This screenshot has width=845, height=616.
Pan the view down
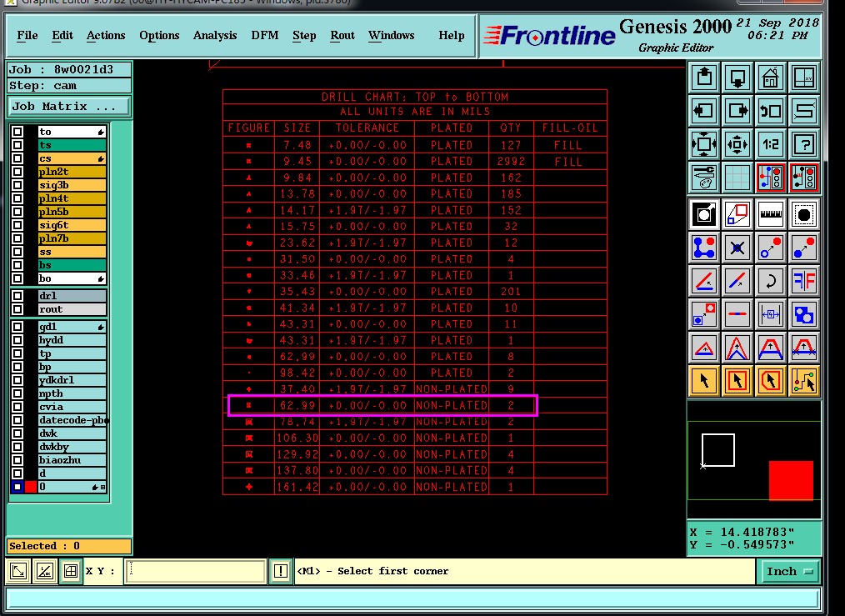click(x=737, y=77)
